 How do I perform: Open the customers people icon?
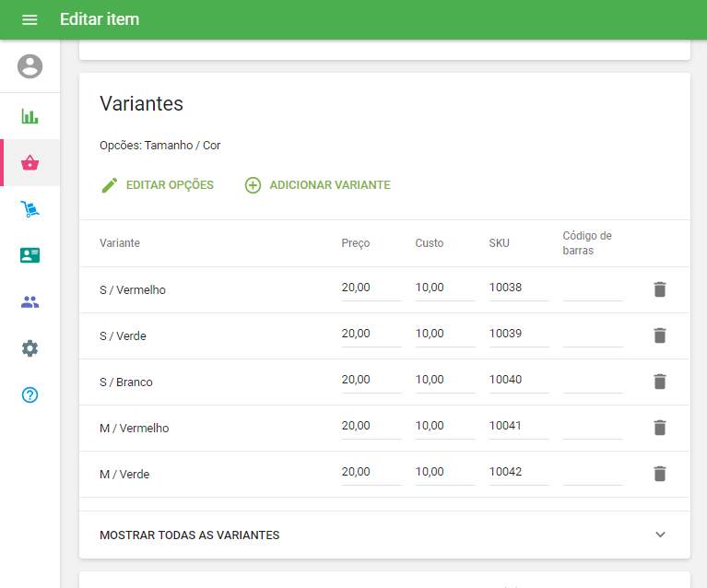(x=29, y=301)
